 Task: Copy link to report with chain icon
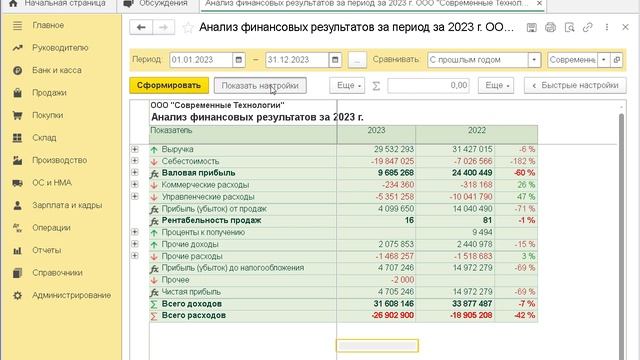588,27
